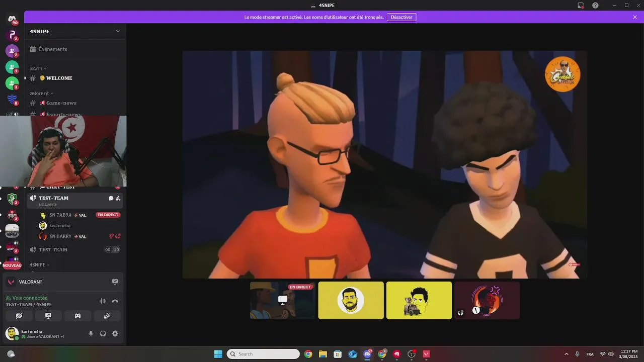Image resolution: width=644 pixels, height=362 pixels.
Task: Select the EN DIRECT stream thumbnail
Action: coord(283,300)
